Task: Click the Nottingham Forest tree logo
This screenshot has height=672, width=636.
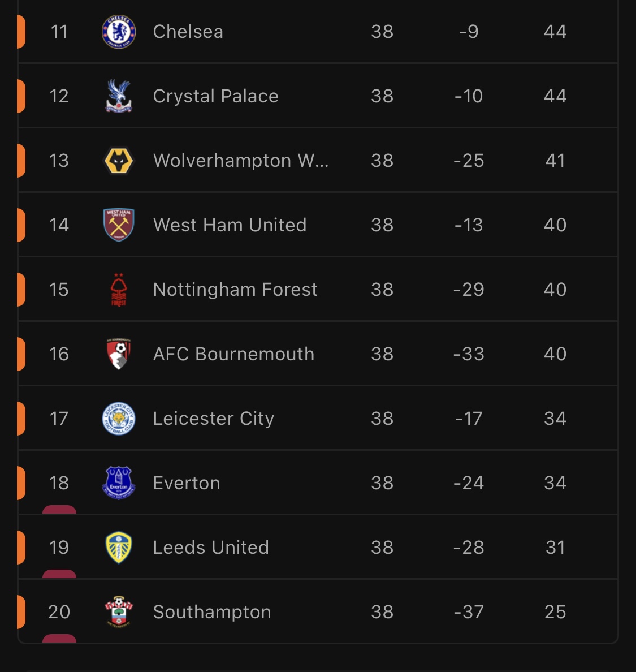Action: tap(119, 290)
